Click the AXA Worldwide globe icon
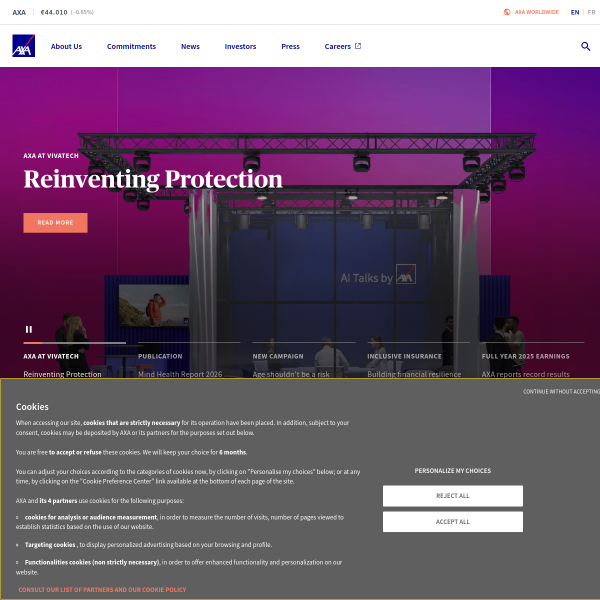 pyautogui.click(x=507, y=12)
